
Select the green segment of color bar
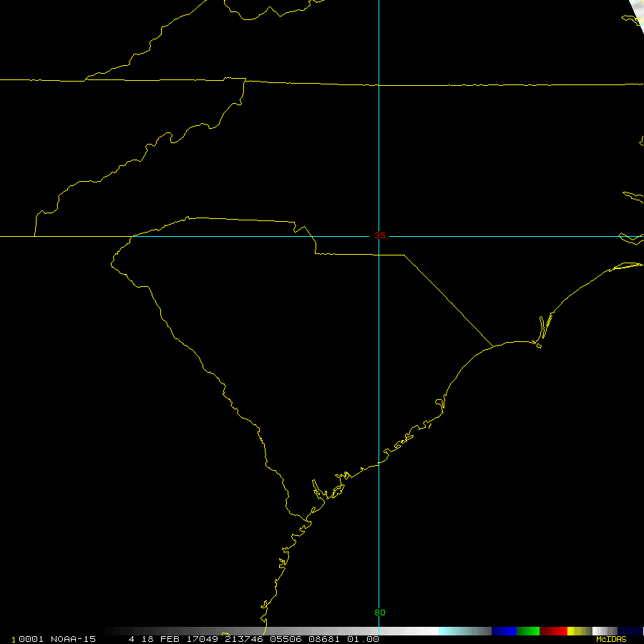[x=528, y=631]
